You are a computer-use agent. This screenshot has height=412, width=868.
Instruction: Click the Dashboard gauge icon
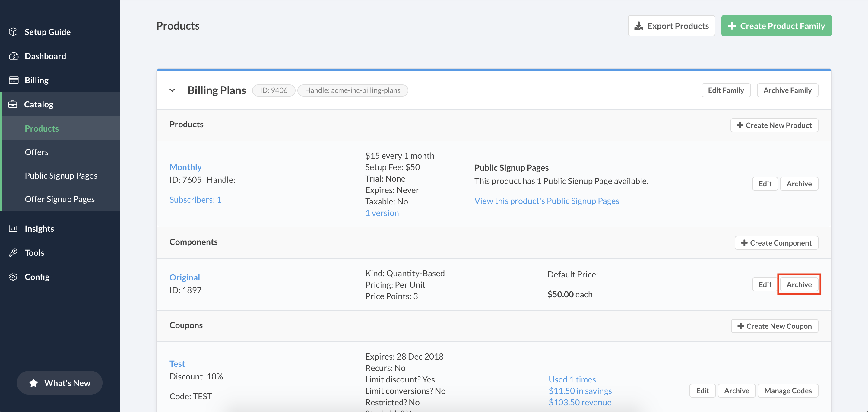(x=14, y=56)
